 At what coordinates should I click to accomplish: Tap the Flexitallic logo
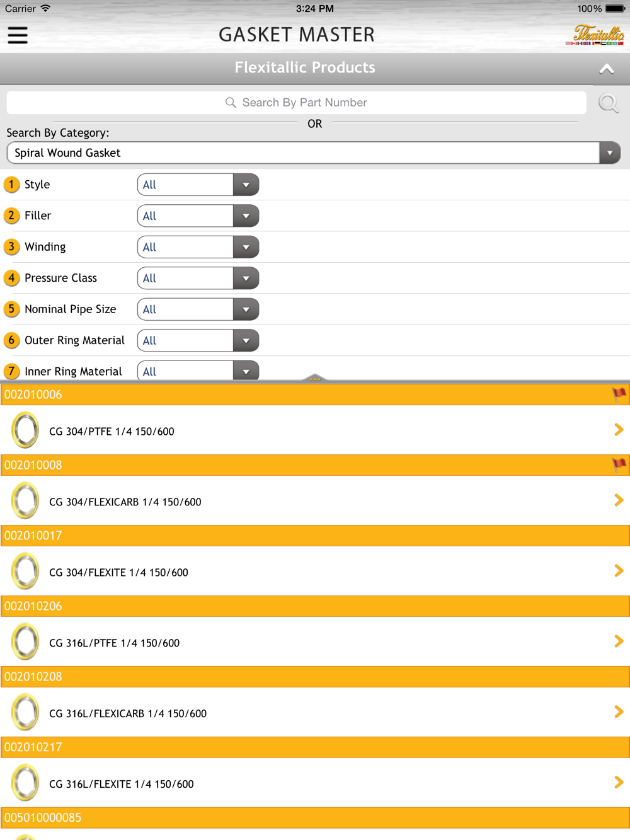click(x=595, y=35)
